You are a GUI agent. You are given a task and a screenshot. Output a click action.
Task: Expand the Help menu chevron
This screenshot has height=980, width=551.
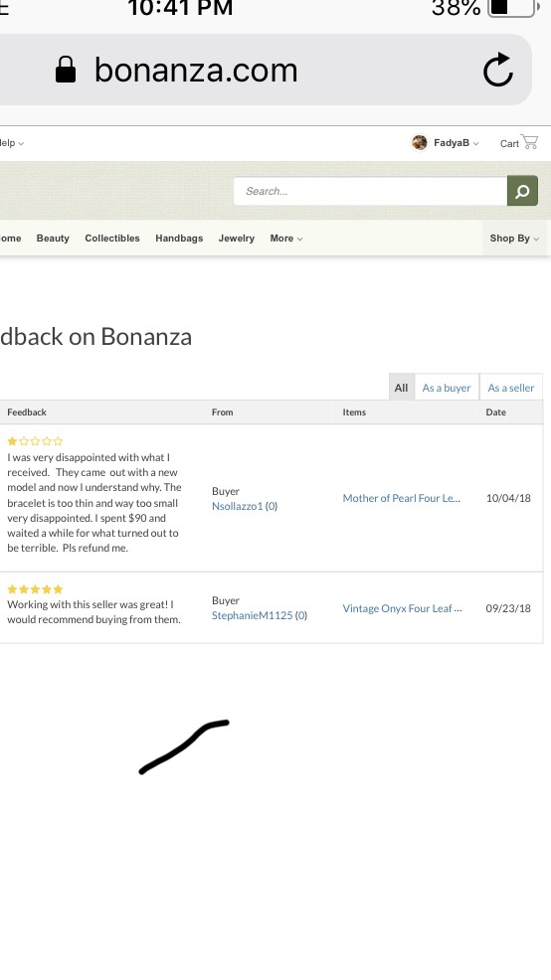pyautogui.click(x=21, y=144)
